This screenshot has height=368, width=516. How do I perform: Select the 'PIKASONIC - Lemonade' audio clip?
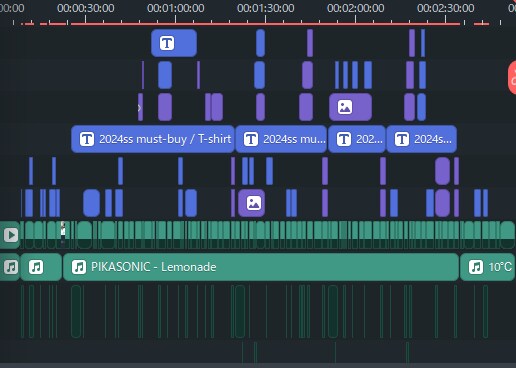coord(261,267)
